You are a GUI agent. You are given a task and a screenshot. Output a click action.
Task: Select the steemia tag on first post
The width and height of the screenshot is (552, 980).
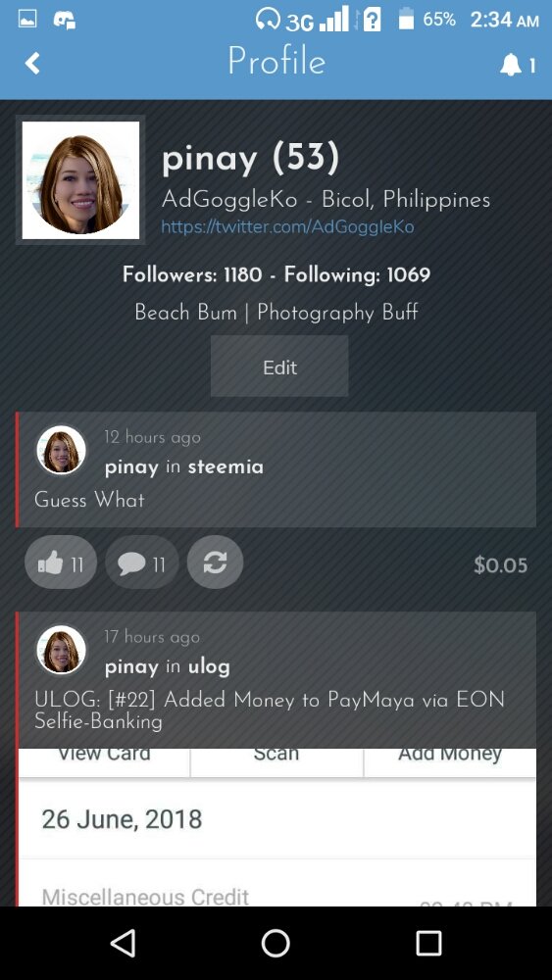[x=226, y=467]
